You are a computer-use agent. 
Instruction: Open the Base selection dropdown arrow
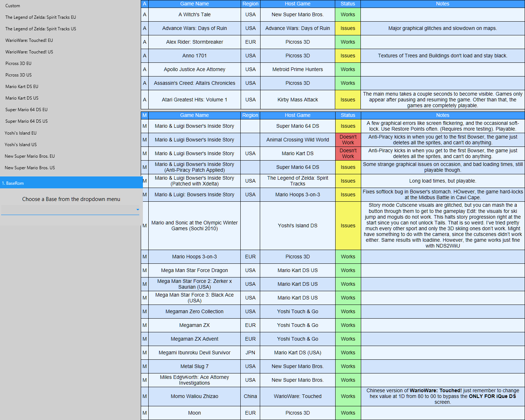138,210
